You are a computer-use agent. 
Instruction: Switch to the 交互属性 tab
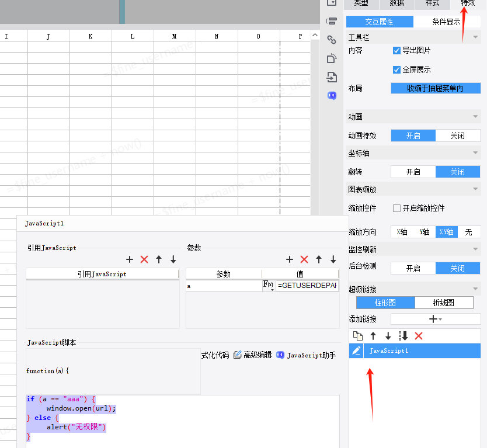click(380, 22)
